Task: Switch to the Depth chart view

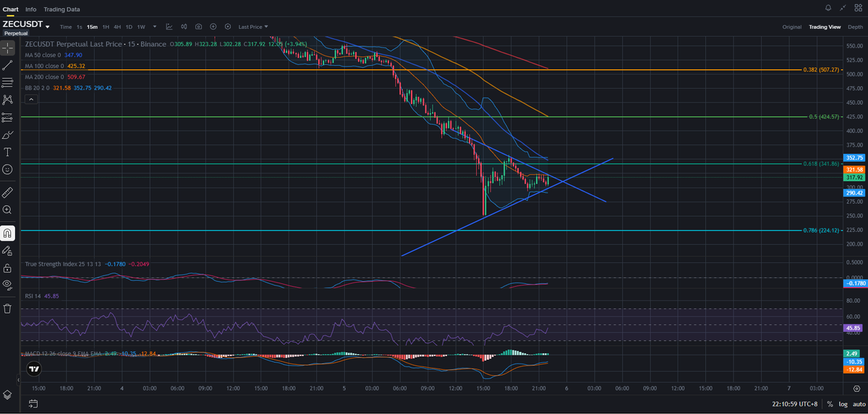Action: 855,27
